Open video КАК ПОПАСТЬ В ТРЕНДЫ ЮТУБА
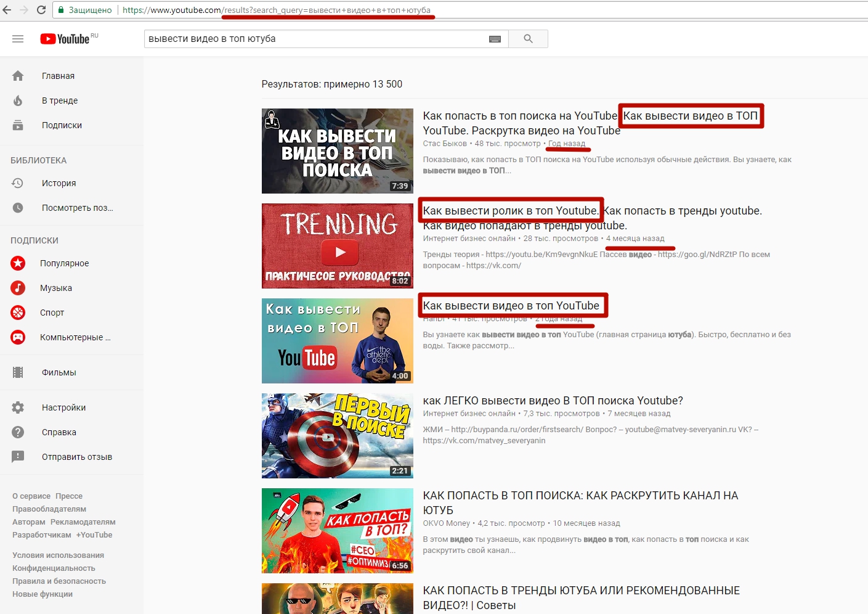868x614 pixels. coord(582,598)
